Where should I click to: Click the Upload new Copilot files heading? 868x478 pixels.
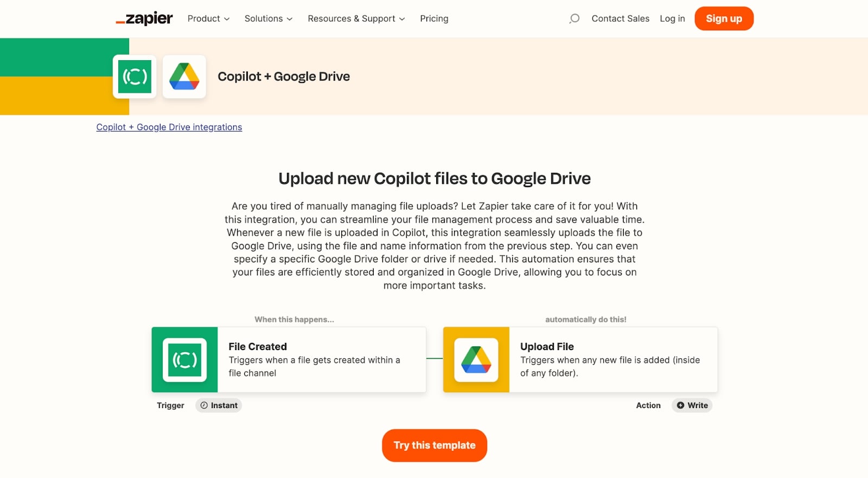[434, 179]
